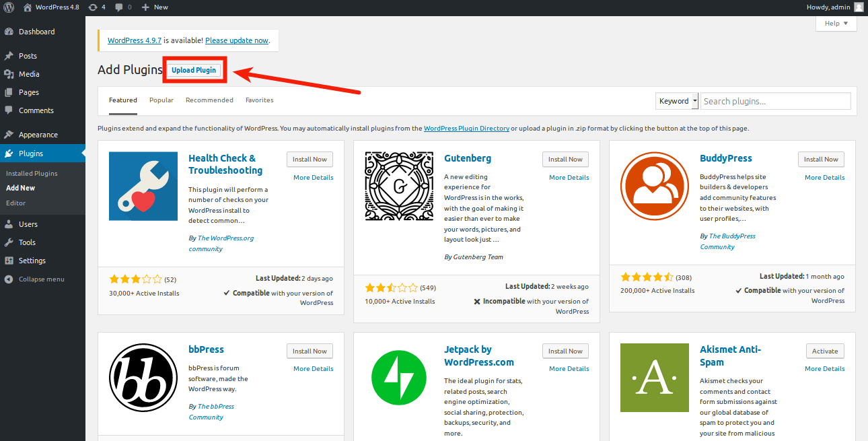Install the BuddyPress plugin
Viewport: 868px width, 441px height.
click(822, 160)
